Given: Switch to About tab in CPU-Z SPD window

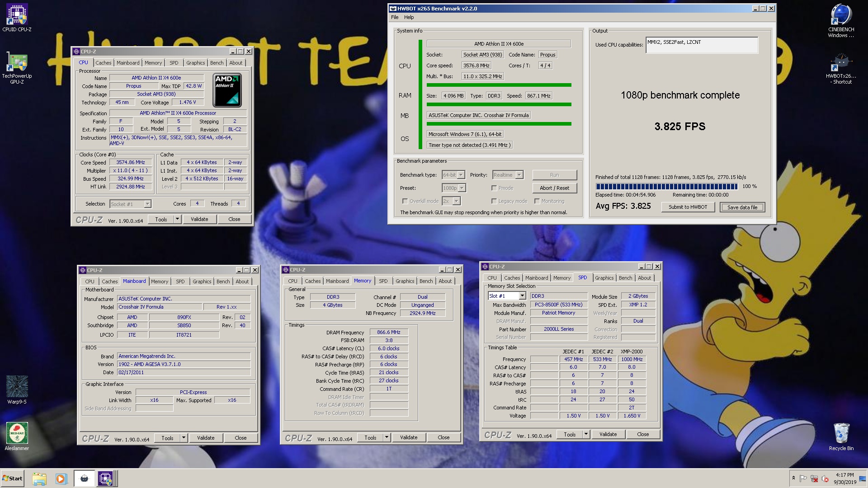Looking at the screenshot, I should point(644,278).
